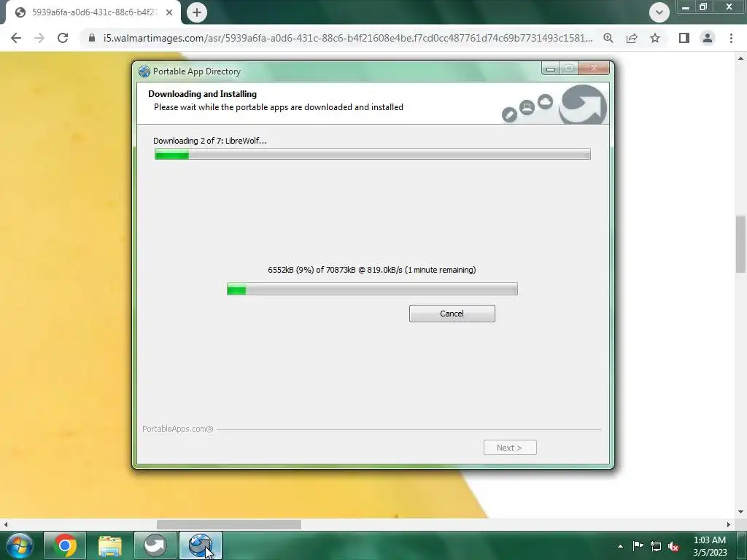
Task: Open network status tray icon
Action: click(656, 547)
